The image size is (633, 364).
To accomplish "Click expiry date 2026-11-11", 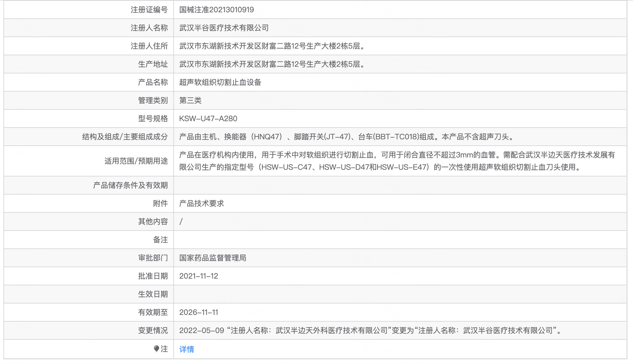I will (x=199, y=312).
